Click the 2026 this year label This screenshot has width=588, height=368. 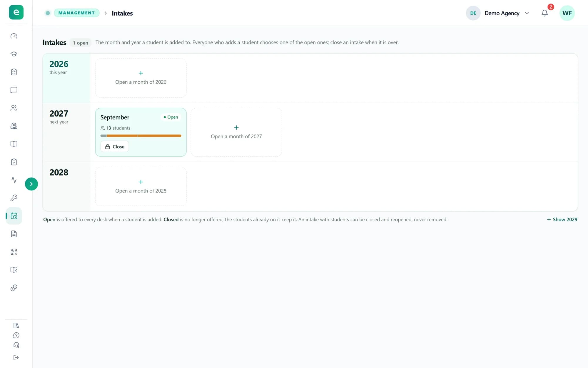pyautogui.click(x=59, y=67)
